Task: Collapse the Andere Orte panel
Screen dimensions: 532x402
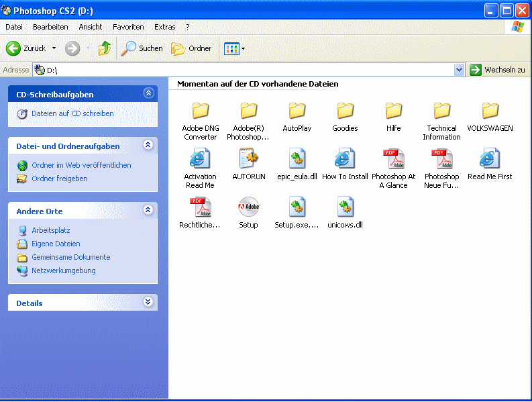Action: pos(148,210)
